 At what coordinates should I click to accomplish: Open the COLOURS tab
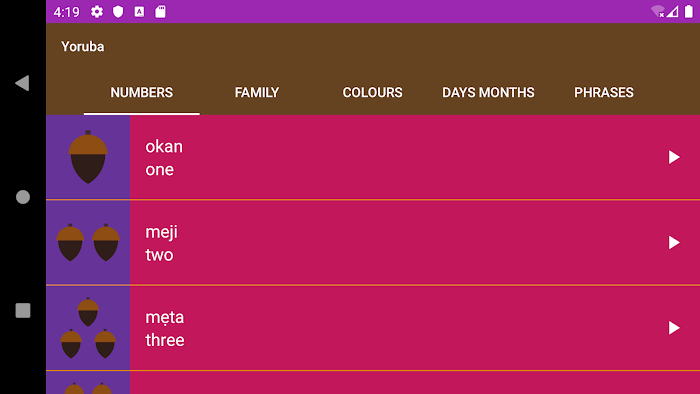[372, 92]
